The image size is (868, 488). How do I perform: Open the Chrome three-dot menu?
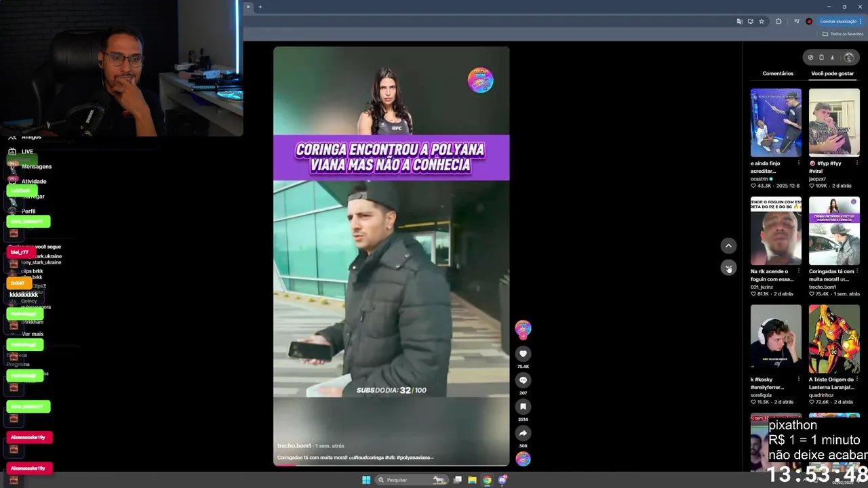coord(861,21)
